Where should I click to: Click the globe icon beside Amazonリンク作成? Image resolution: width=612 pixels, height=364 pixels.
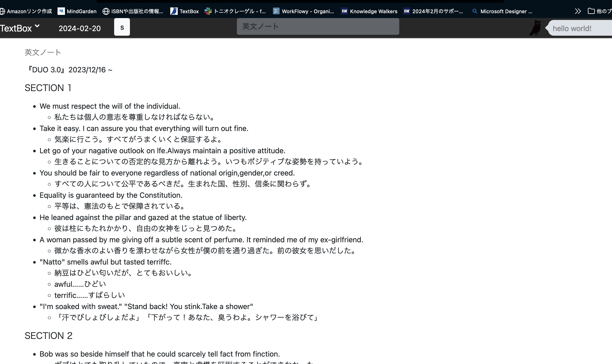pyautogui.click(x=3, y=11)
